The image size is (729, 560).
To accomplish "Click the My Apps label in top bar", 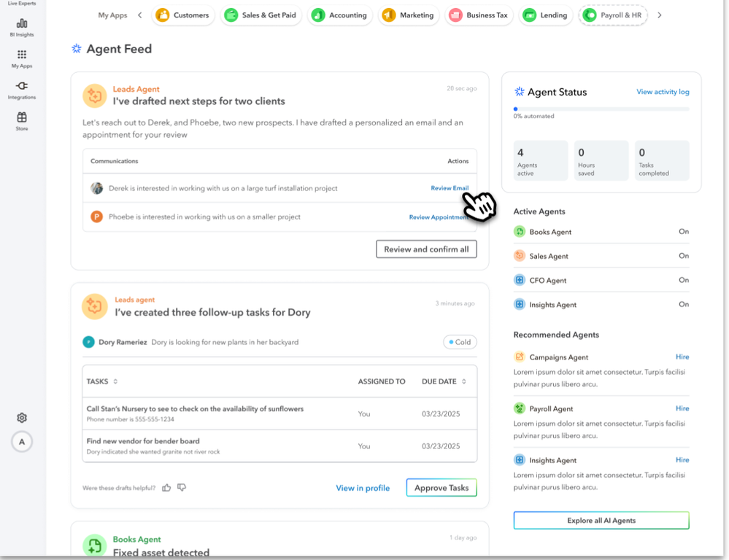I will (112, 15).
